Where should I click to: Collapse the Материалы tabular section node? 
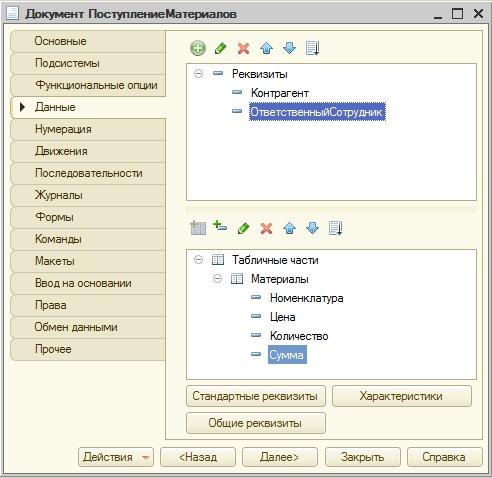(217, 278)
